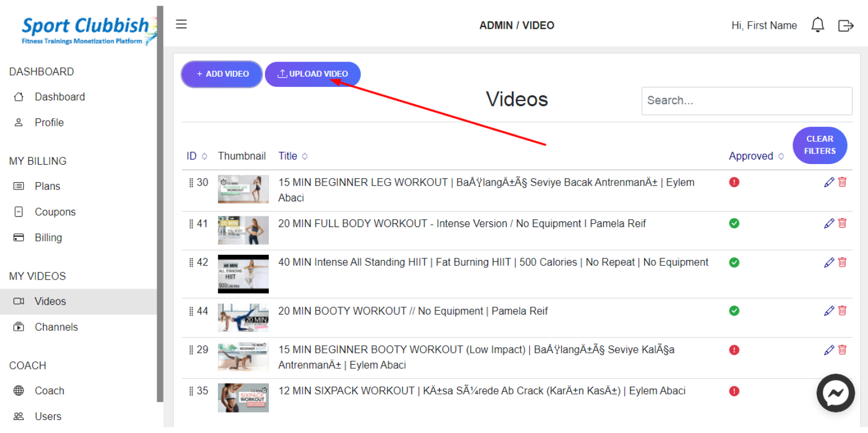
Task: Open Users in the sidebar
Action: [48, 417]
